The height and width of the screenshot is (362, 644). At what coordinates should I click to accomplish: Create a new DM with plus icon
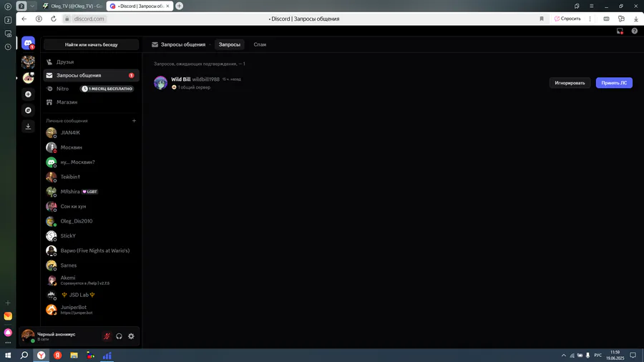tap(134, 121)
